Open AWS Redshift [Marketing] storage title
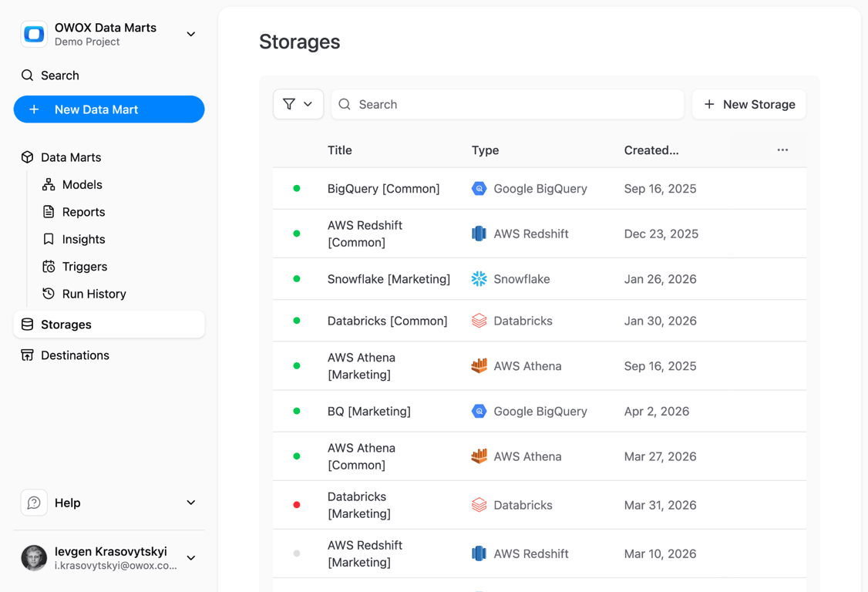The width and height of the screenshot is (868, 592). point(365,553)
